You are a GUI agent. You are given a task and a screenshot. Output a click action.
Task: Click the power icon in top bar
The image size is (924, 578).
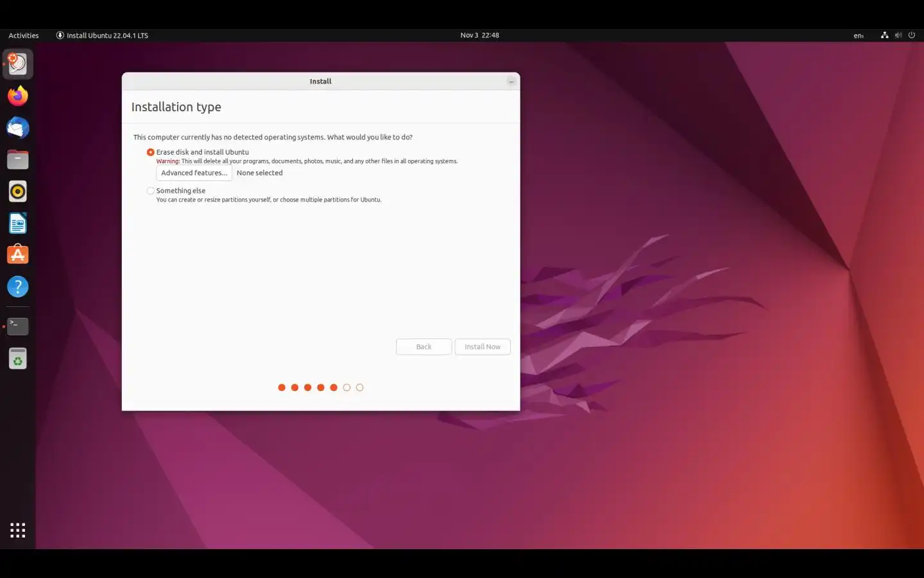pyautogui.click(x=912, y=35)
